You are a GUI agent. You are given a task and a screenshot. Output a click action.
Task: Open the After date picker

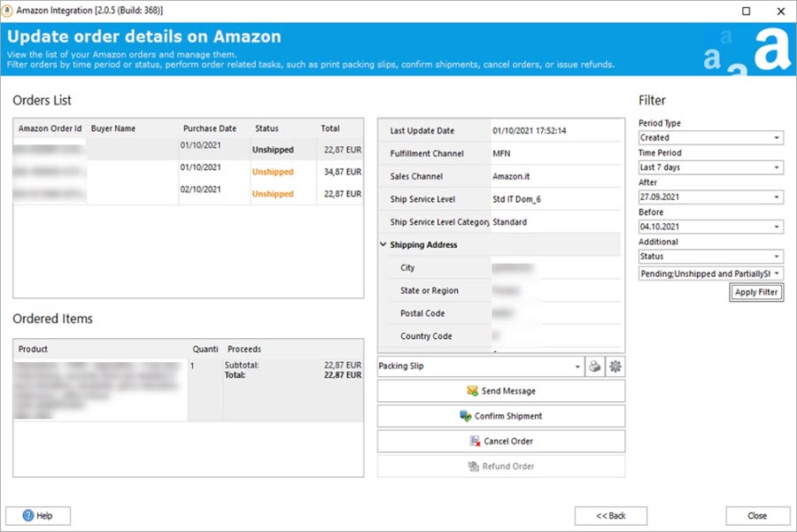pyautogui.click(x=710, y=197)
